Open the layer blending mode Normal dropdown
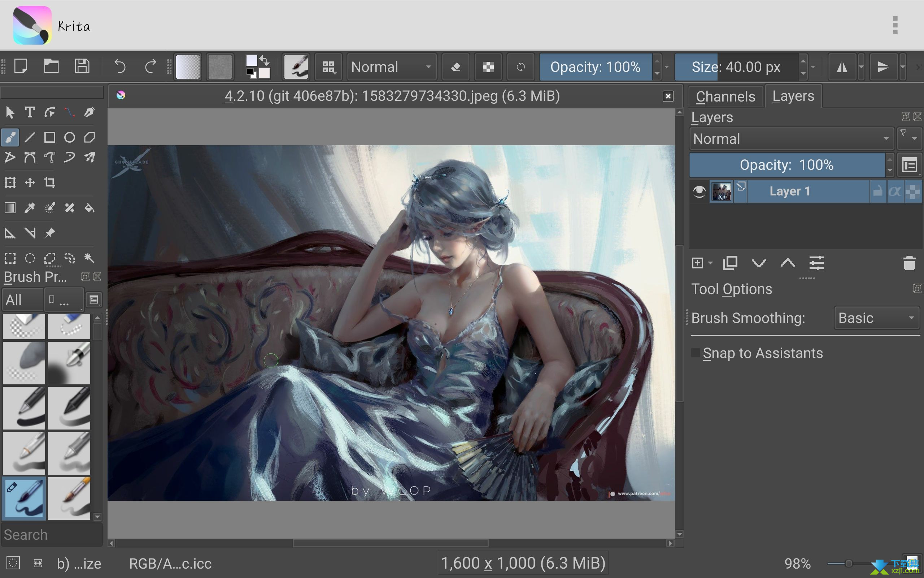 tap(791, 139)
